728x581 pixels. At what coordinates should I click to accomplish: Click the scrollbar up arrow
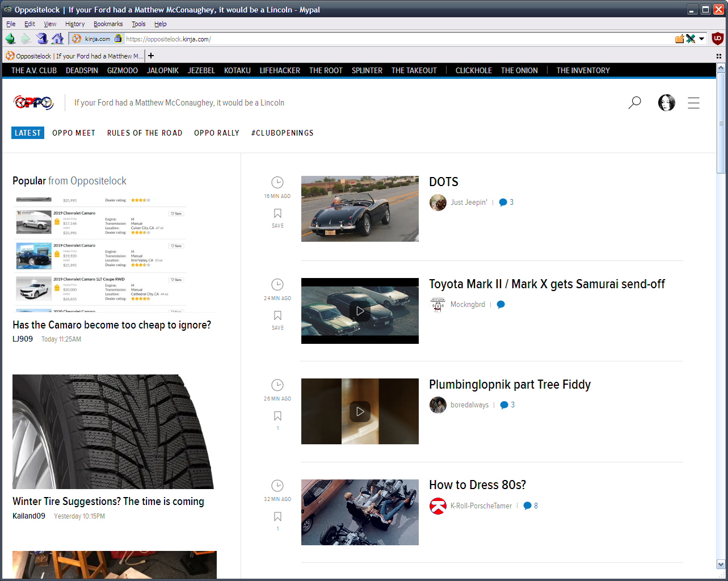pyautogui.click(x=721, y=68)
